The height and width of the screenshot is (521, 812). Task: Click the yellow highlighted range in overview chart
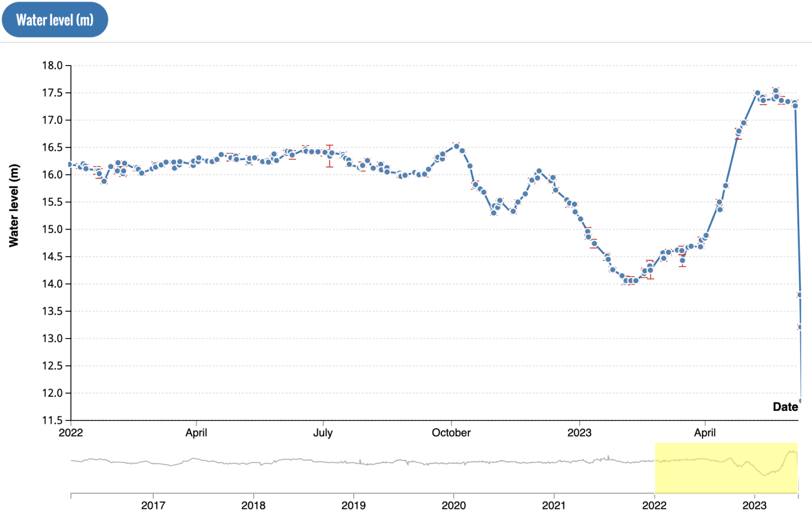726,468
